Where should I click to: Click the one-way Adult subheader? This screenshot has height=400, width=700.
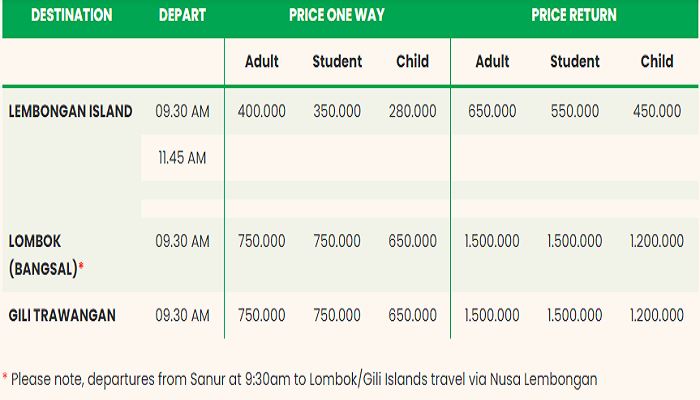262,61
